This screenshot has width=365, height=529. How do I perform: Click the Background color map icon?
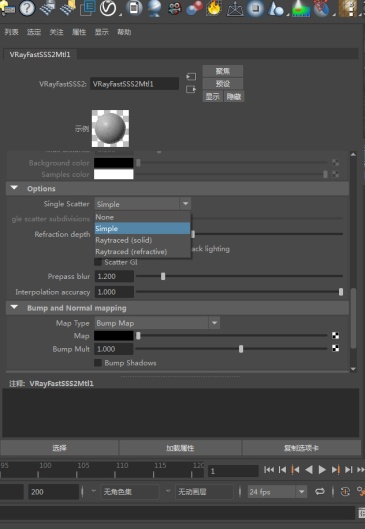point(335,163)
